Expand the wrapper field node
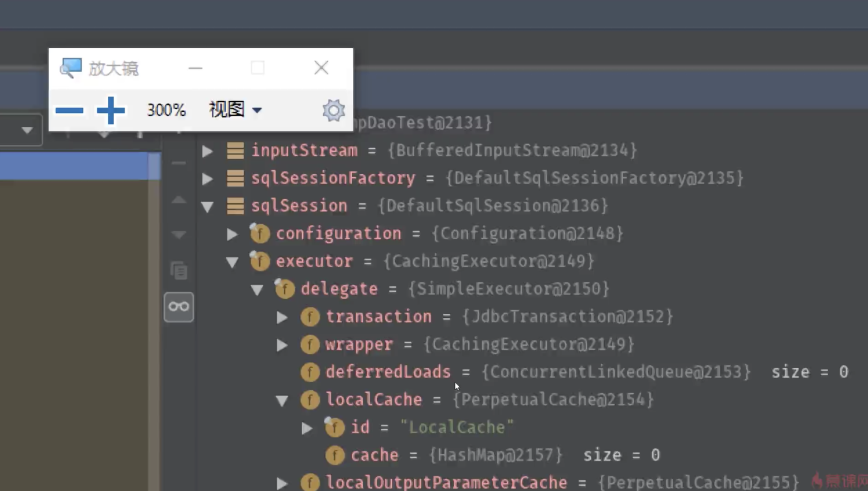 (x=282, y=345)
